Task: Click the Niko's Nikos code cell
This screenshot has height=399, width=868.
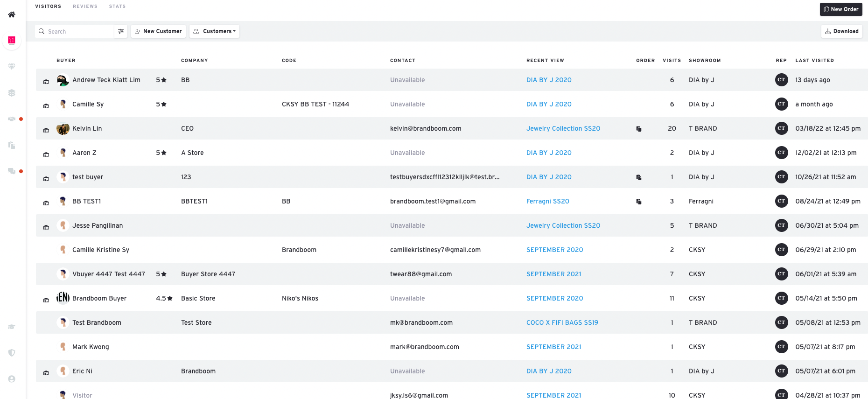Action: tap(300, 298)
